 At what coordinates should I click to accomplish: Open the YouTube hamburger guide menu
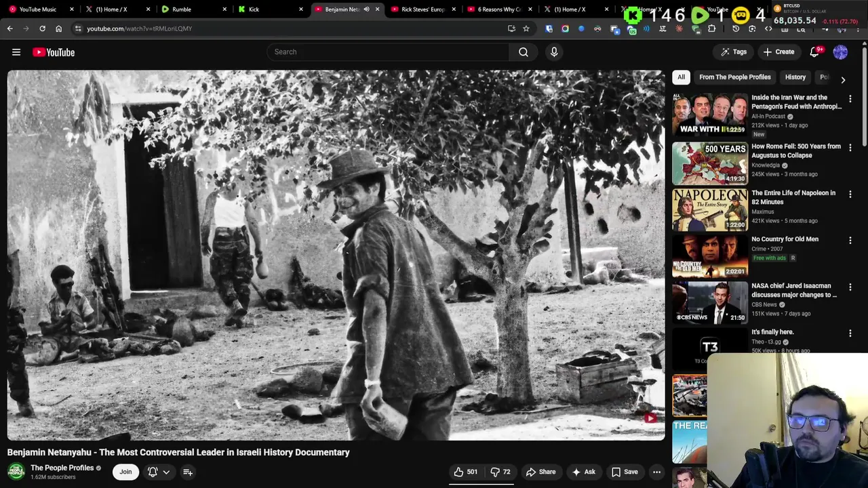pyautogui.click(x=16, y=52)
